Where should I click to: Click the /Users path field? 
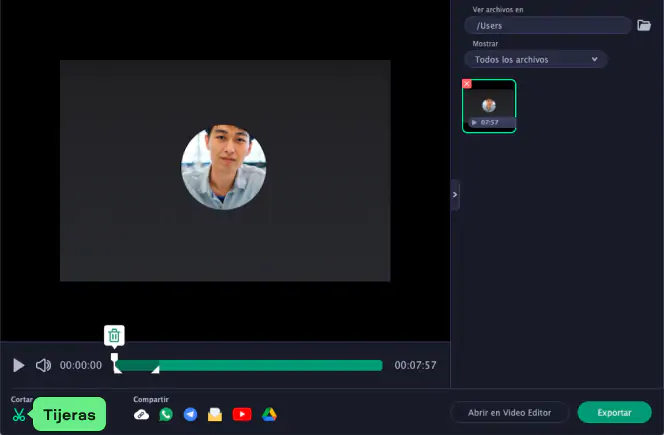coord(548,25)
